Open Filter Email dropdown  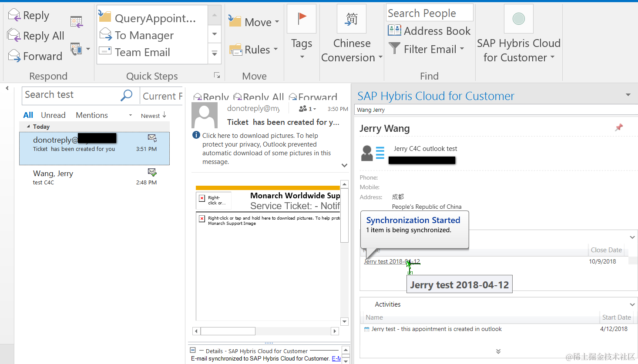click(426, 49)
